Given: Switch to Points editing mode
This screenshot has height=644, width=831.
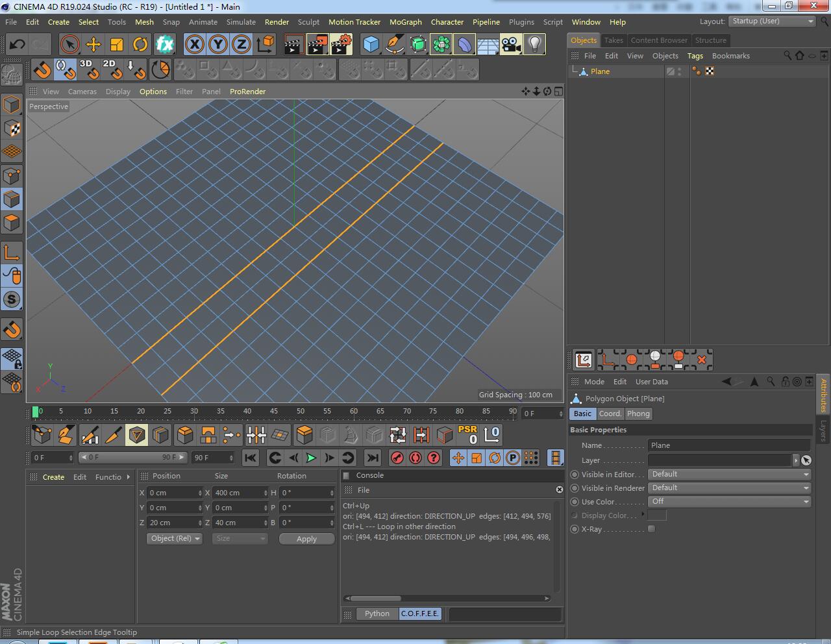Looking at the screenshot, I should pos(12,175).
